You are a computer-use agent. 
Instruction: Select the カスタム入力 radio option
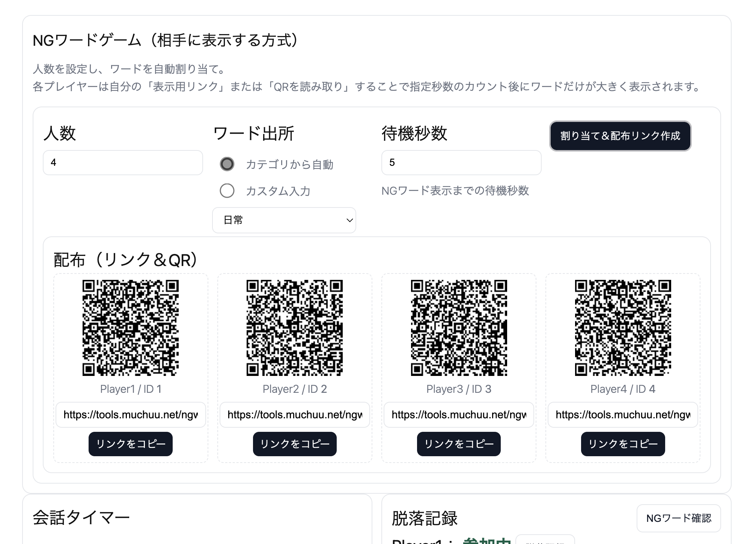[227, 191]
